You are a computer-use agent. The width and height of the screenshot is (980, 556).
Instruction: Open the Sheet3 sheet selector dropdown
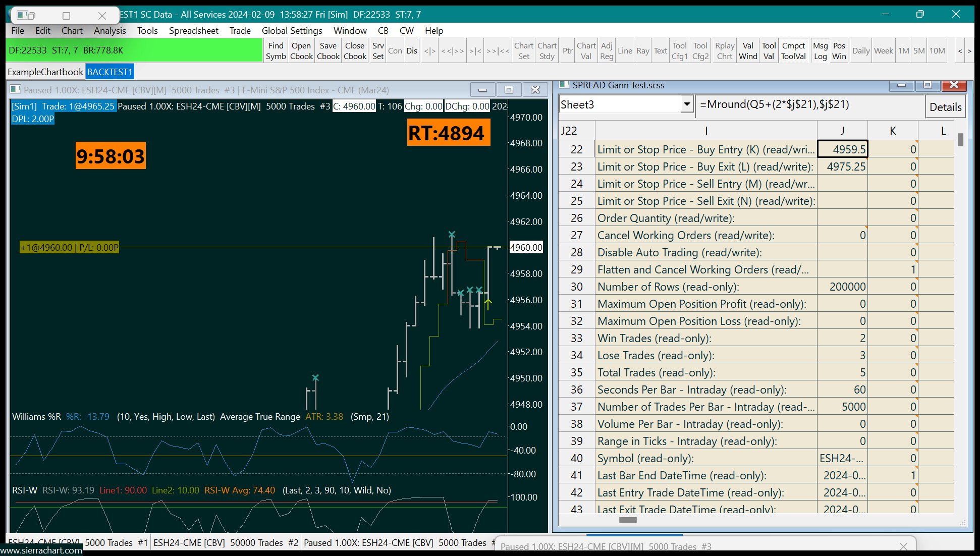tap(686, 105)
